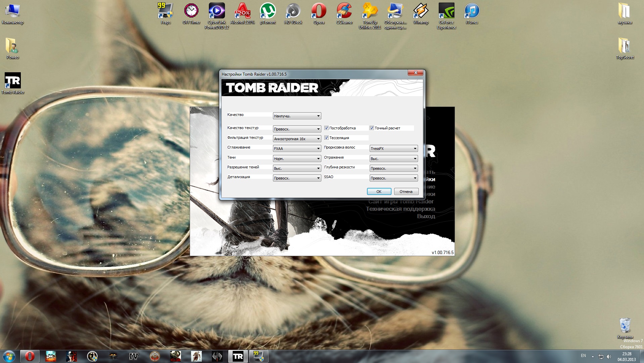Open the Качество текстур dropdown

[297, 129]
